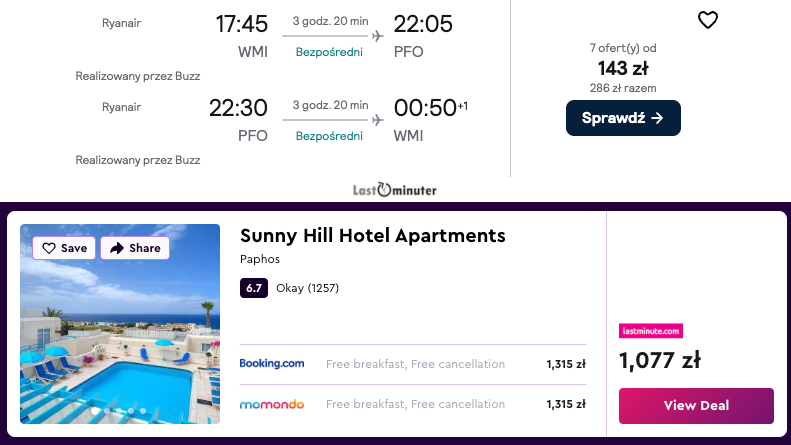Click the Booking.com logo
The width and height of the screenshot is (791, 445).
click(272, 364)
